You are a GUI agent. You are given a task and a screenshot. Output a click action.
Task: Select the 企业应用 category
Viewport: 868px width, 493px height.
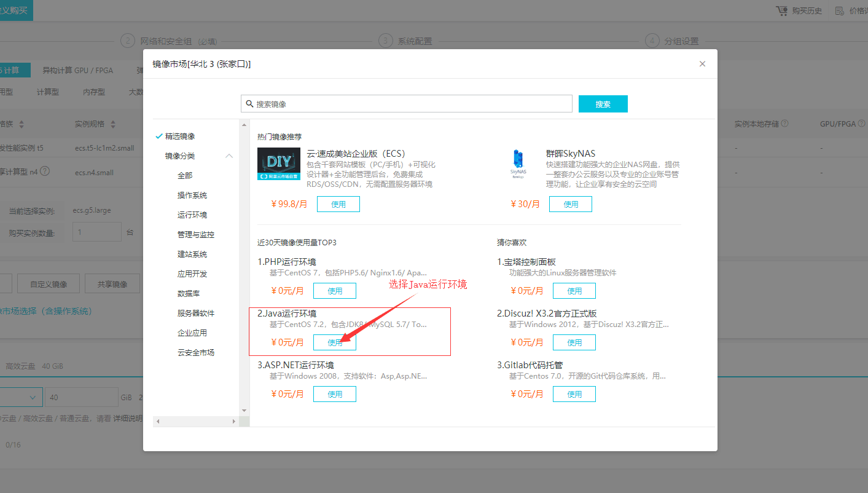coord(192,333)
